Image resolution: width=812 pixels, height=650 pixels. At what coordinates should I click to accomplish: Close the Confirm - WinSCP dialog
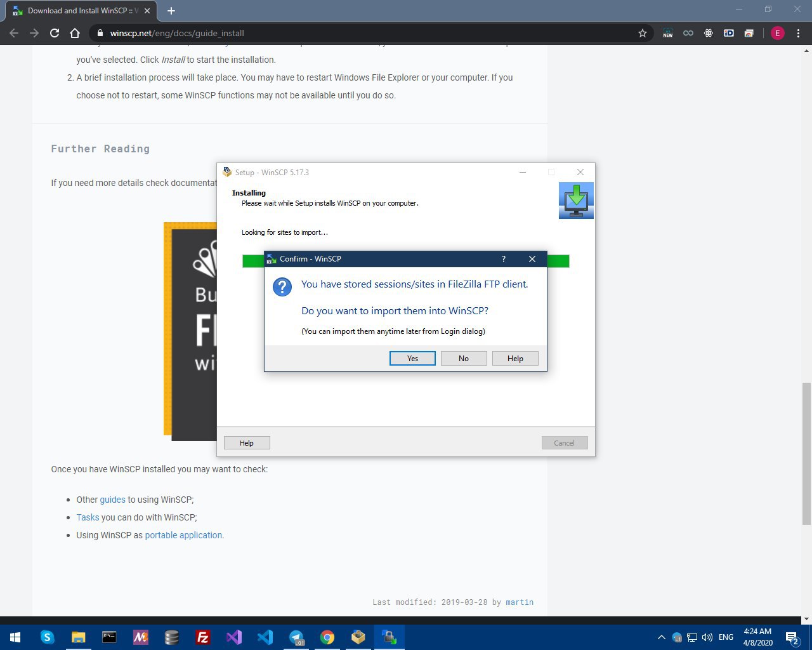coord(532,259)
